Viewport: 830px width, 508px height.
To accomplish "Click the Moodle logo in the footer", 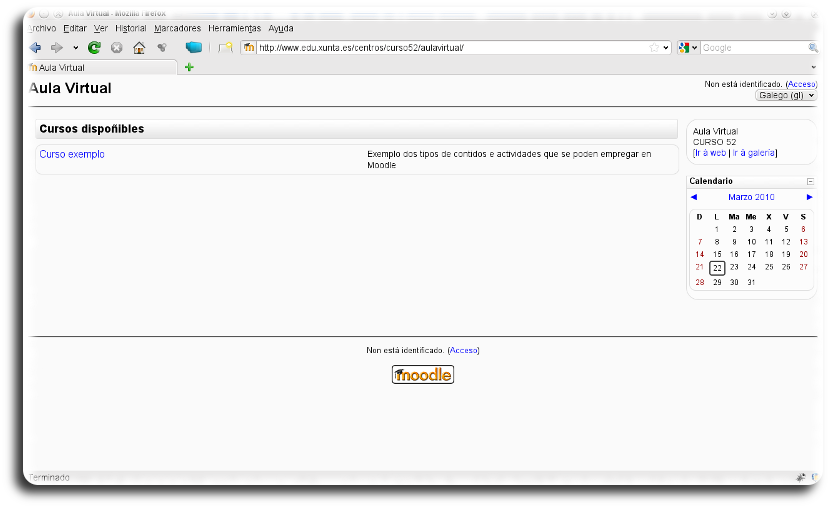I will 422,375.
